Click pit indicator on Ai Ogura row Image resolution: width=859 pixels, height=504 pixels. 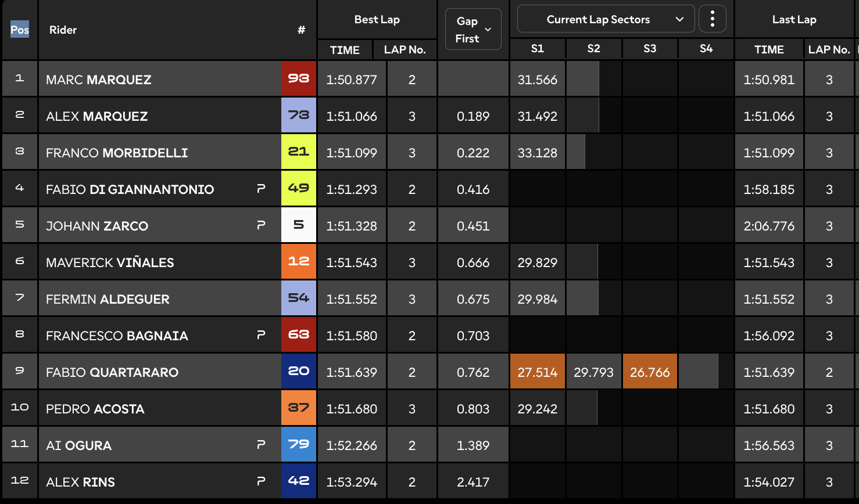pos(261,445)
